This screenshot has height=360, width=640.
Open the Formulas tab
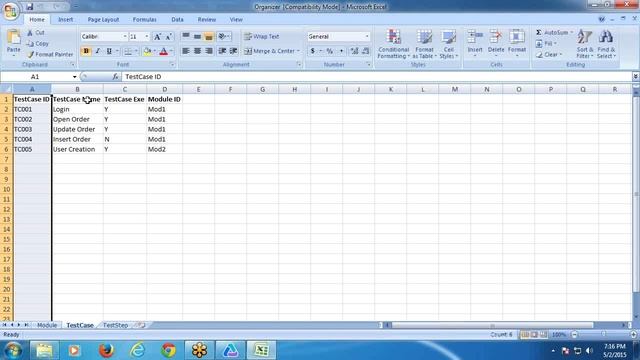[144, 20]
